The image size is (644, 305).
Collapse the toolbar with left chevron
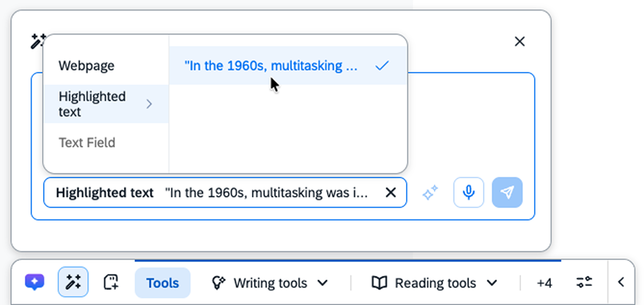621,282
